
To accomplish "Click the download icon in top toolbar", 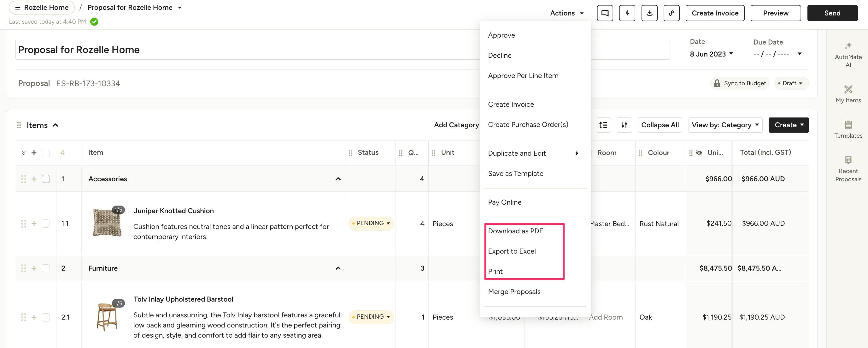I will [x=649, y=13].
